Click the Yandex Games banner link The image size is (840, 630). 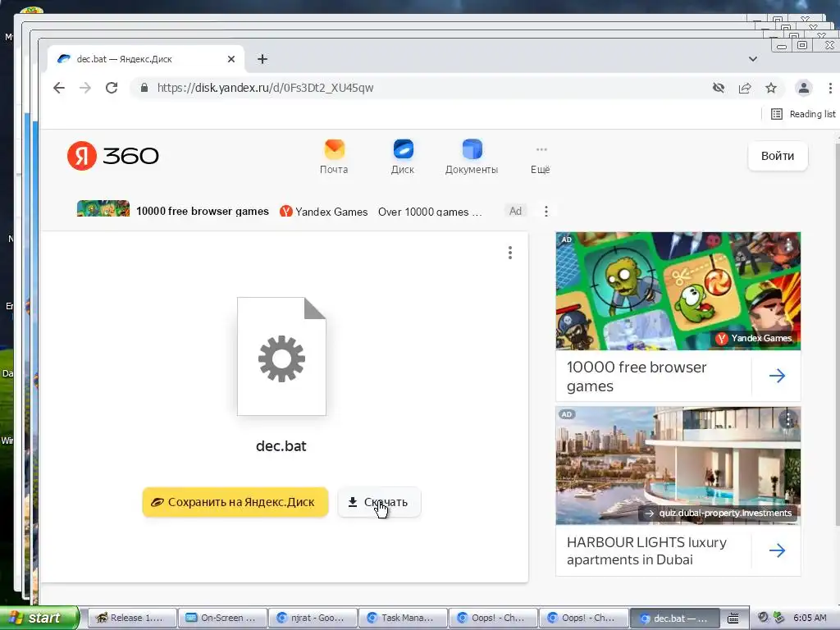324,212
